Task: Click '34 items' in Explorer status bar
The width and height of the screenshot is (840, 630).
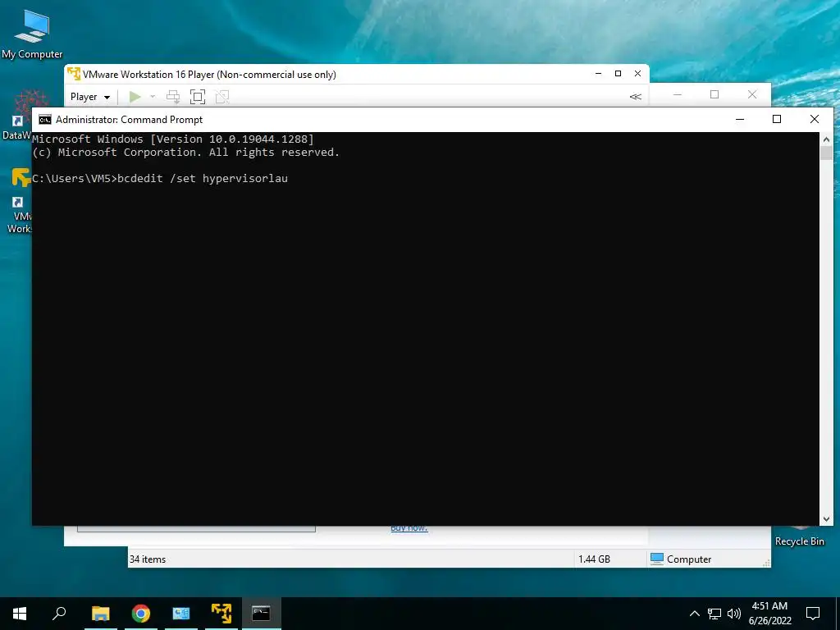Action: tap(148, 559)
